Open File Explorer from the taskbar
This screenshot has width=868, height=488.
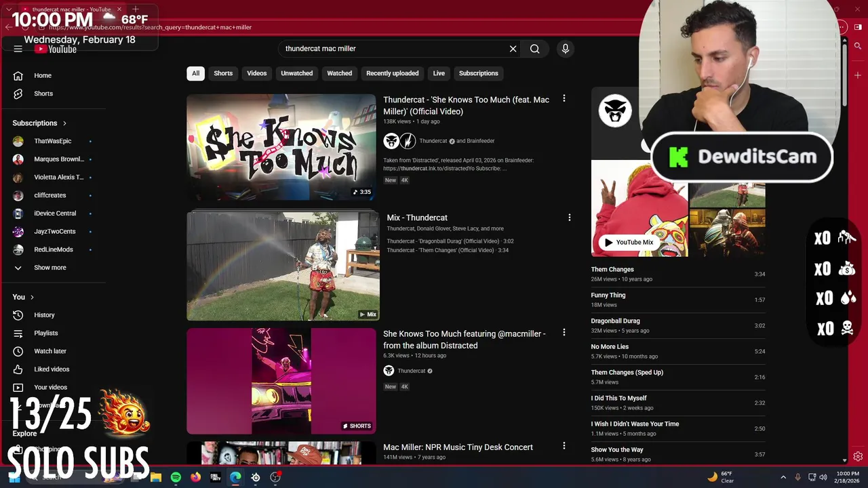tap(156, 477)
